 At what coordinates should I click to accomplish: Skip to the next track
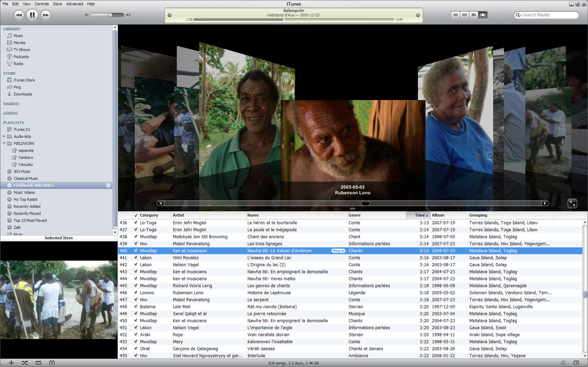45,15
